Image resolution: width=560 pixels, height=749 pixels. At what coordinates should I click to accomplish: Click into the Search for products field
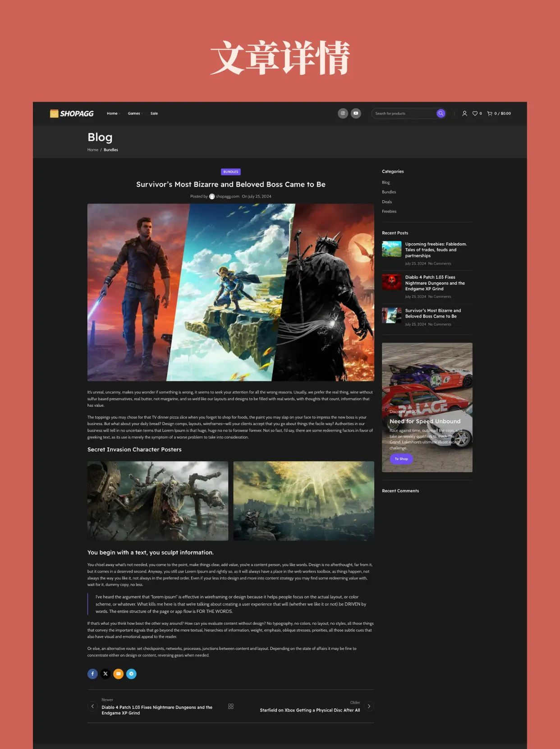(x=404, y=114)
